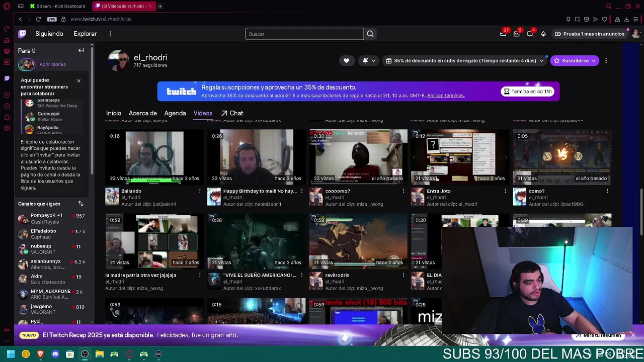Click the VPN badge in address bar

(x=52, y=19)
